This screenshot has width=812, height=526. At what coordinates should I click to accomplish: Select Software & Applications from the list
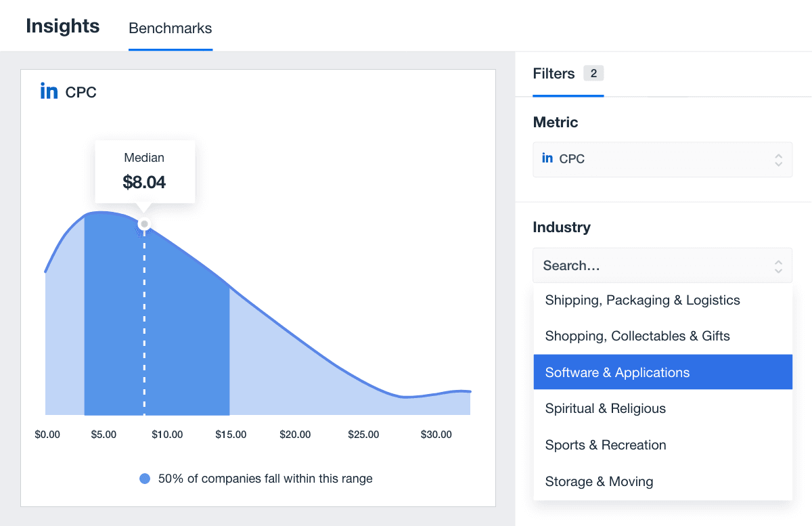coord(617,372)
